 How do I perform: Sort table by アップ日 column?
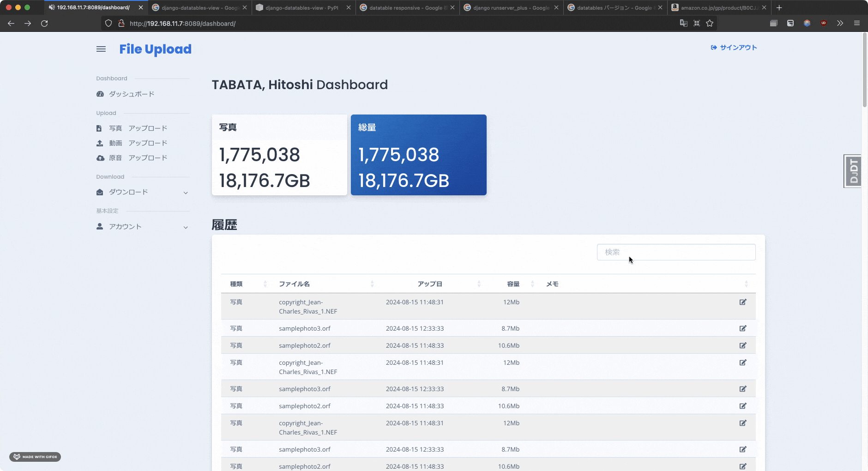(430, 284)
